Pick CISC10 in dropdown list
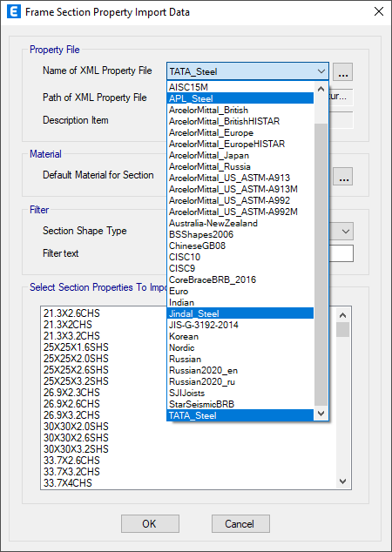This screenshot has height=552, width=392. click(x=240, y=257)
